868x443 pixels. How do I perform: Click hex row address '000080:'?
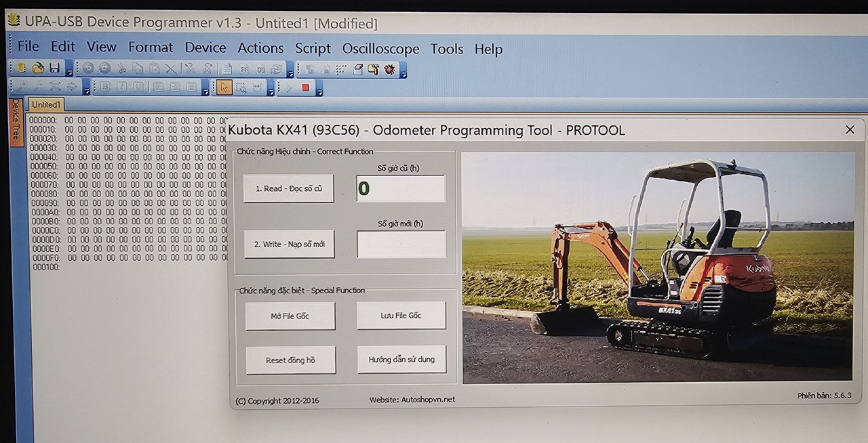(44, 194)
